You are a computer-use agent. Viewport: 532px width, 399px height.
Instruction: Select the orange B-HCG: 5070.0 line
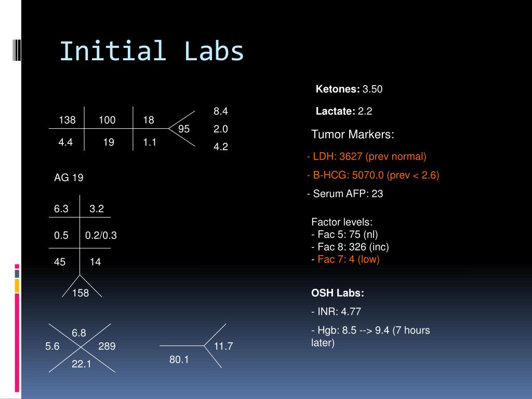tap(373, 175)
